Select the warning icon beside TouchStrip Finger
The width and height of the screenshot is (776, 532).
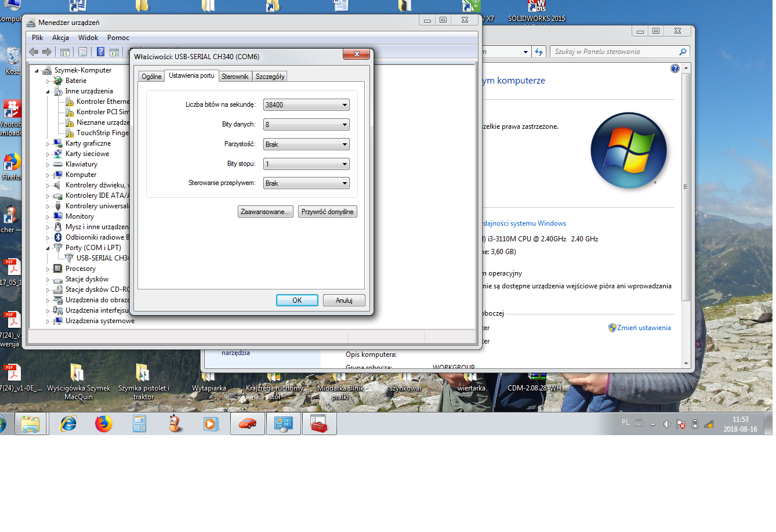(69, 133)
